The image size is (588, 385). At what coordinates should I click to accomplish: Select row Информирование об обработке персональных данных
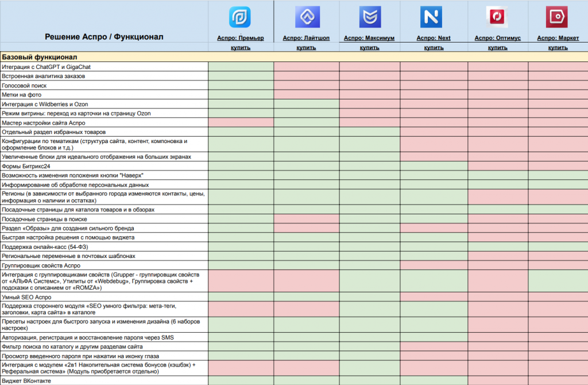coord(105,184)
